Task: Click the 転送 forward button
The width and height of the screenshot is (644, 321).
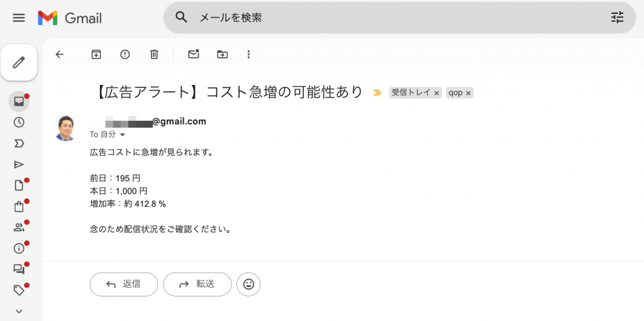Action: [197, 284]
